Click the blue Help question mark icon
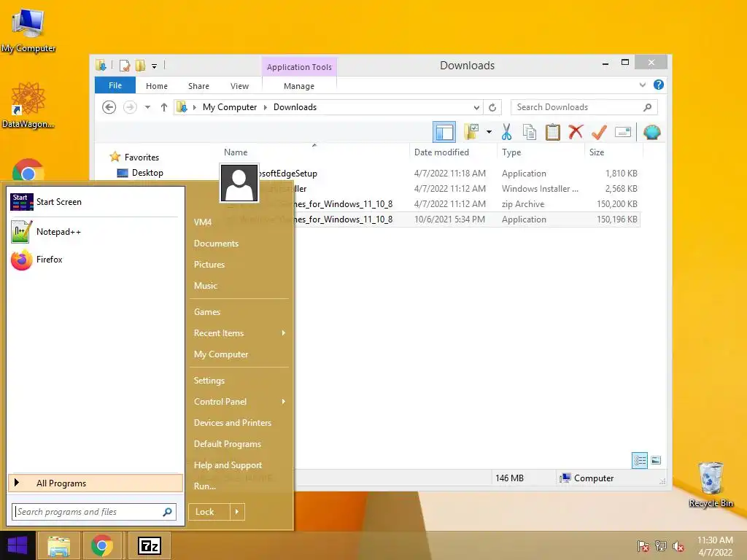747x560 pixels. (659, 85)
